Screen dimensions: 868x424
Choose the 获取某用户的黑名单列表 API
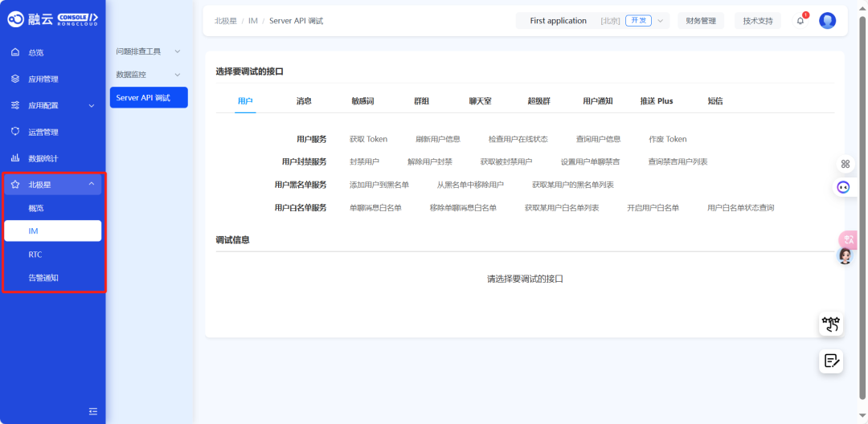coord(573,185)
